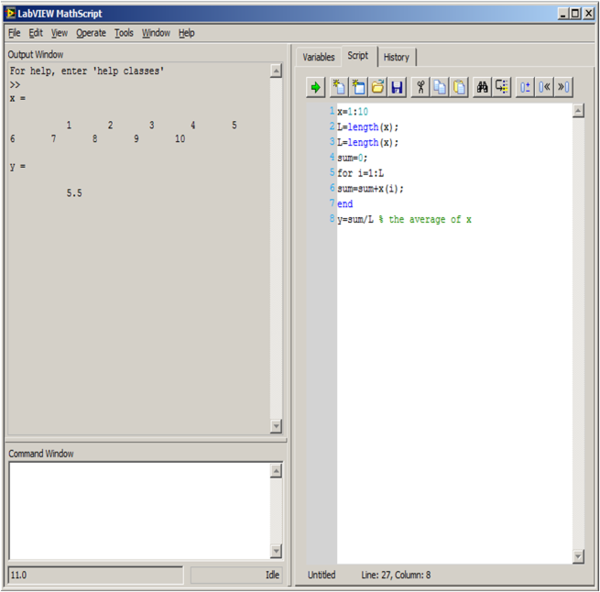Create a new script with the sparkle page icon
Viewport: 600px width, 592px height.
point(339,87)
